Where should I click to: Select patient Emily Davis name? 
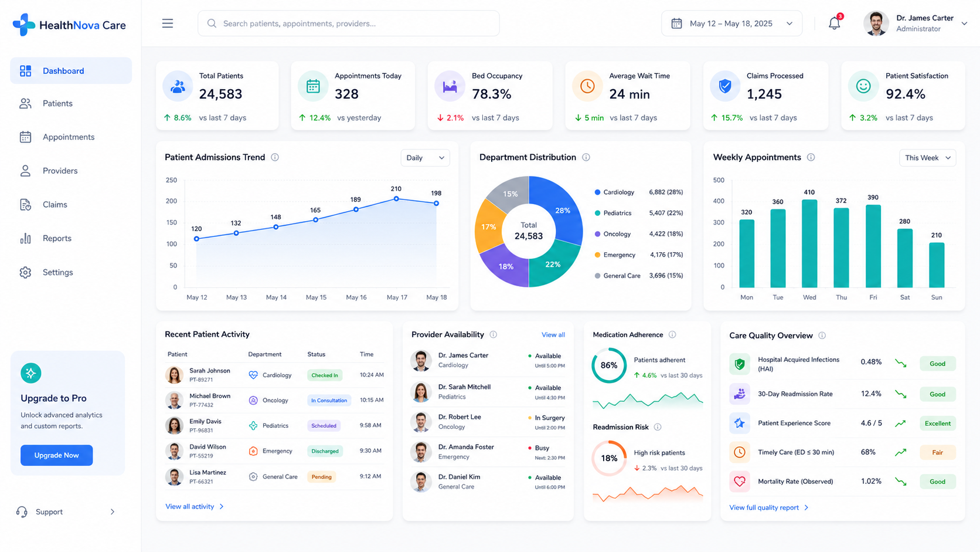coord(205,421)
